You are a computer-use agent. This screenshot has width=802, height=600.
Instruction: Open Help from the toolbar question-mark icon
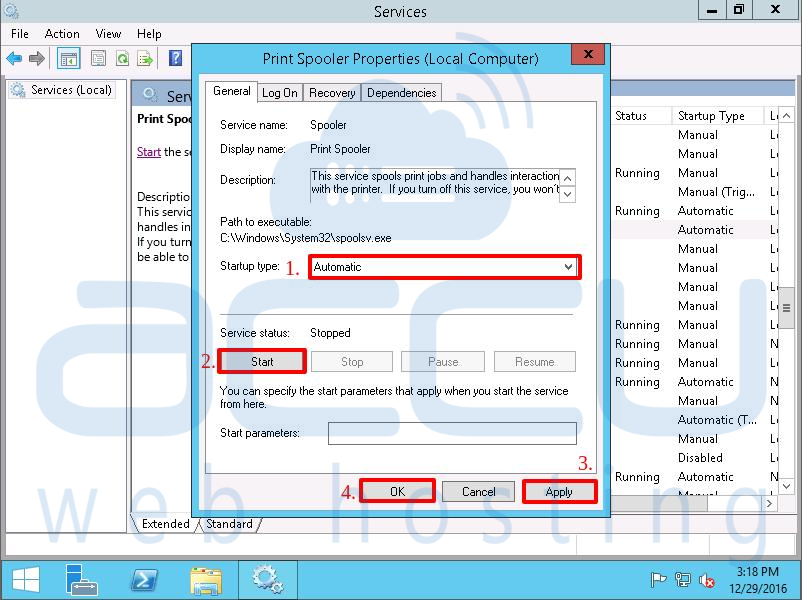tap(175, 58)
